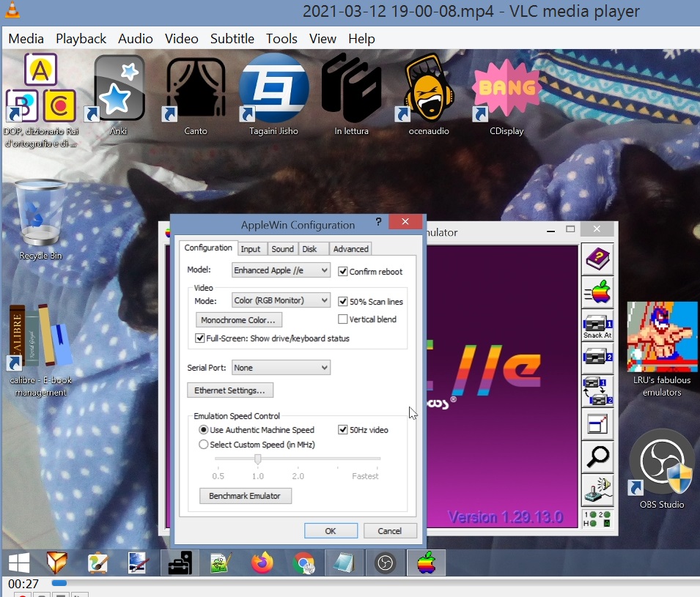Click the Drive 1 disk icon
The height and width of the screenshot is (597, 700).
(x=597, y=325)
